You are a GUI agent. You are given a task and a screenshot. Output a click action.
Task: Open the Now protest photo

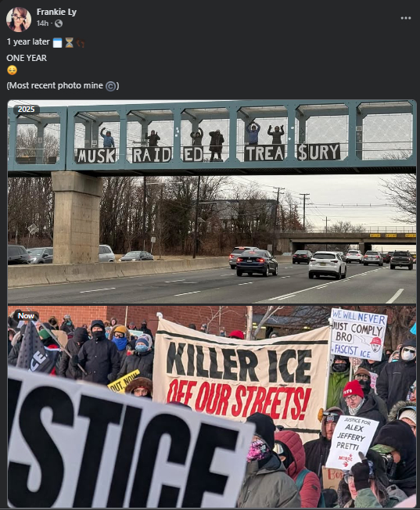[212, 407]
